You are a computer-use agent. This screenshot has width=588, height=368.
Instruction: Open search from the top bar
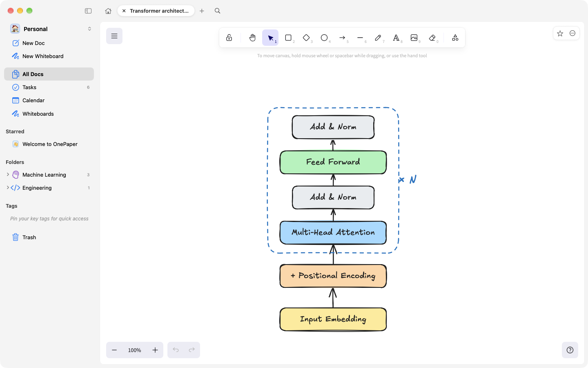(218, 11)
